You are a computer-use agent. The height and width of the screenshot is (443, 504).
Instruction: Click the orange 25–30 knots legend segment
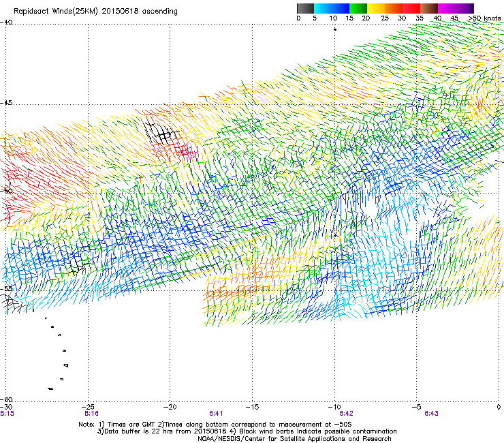(x=394, y=8)
